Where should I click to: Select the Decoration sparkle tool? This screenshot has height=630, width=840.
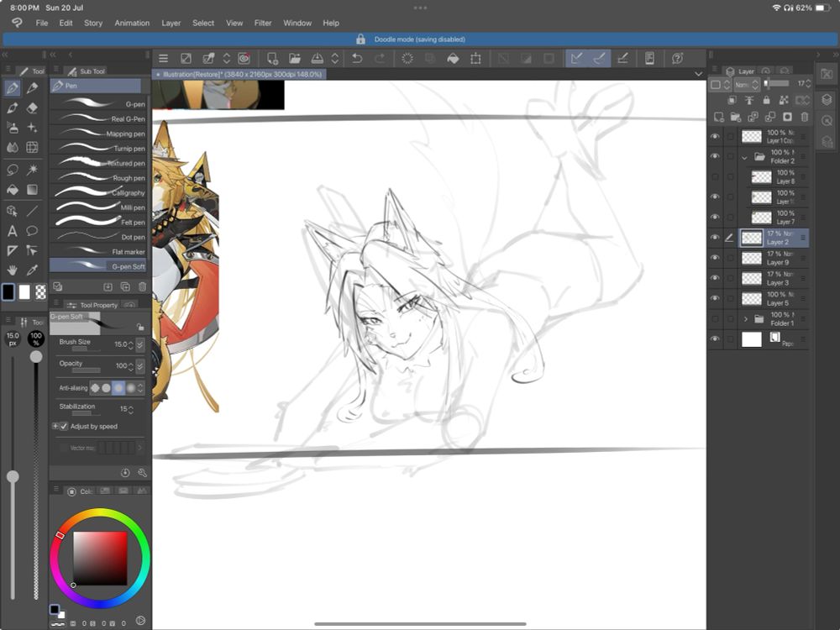pos(32,128)
